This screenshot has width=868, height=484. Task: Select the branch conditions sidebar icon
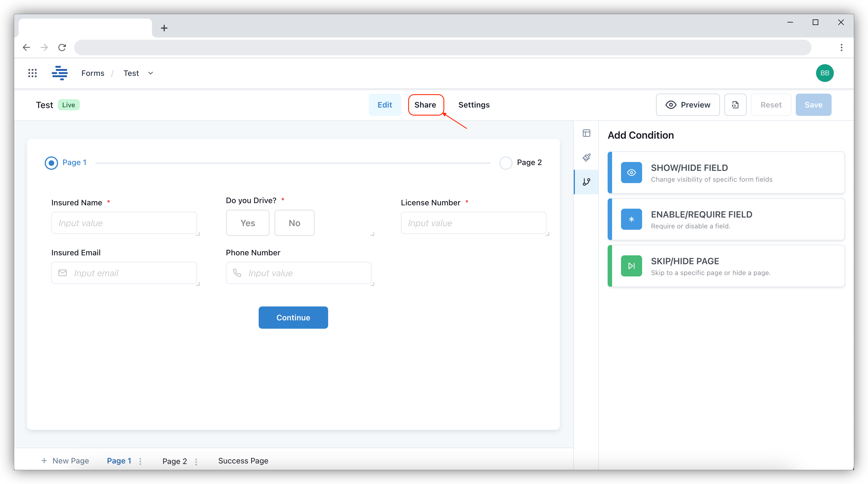point(586,182)
